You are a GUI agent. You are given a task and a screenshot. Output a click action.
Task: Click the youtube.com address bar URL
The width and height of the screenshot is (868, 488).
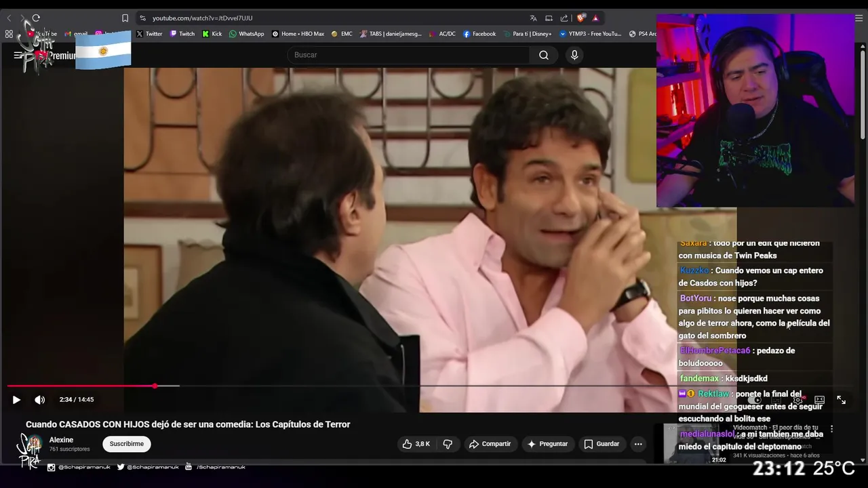[202, 18]
